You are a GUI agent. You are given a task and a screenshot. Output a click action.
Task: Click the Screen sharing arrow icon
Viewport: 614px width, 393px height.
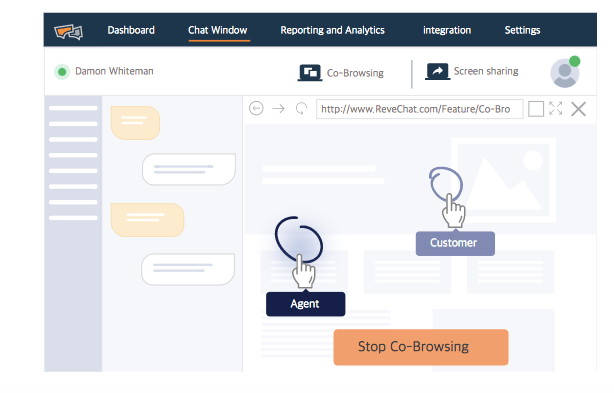click(437, 71)
